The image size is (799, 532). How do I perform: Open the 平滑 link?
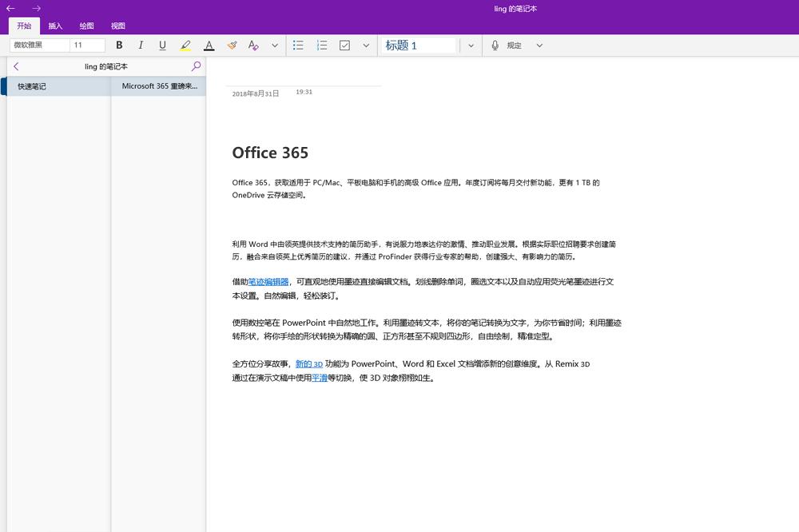(x=320, y=378)
